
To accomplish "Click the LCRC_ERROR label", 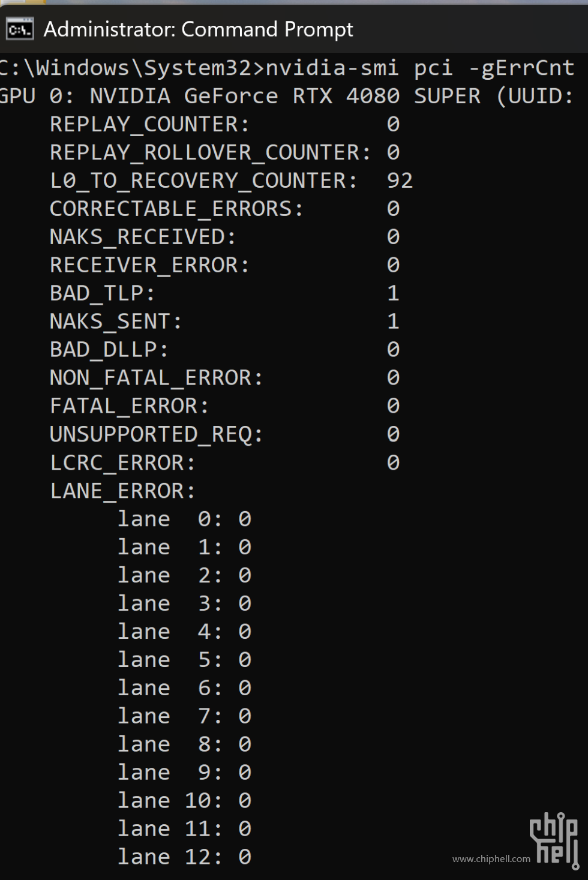I will [x=122, y=462].
